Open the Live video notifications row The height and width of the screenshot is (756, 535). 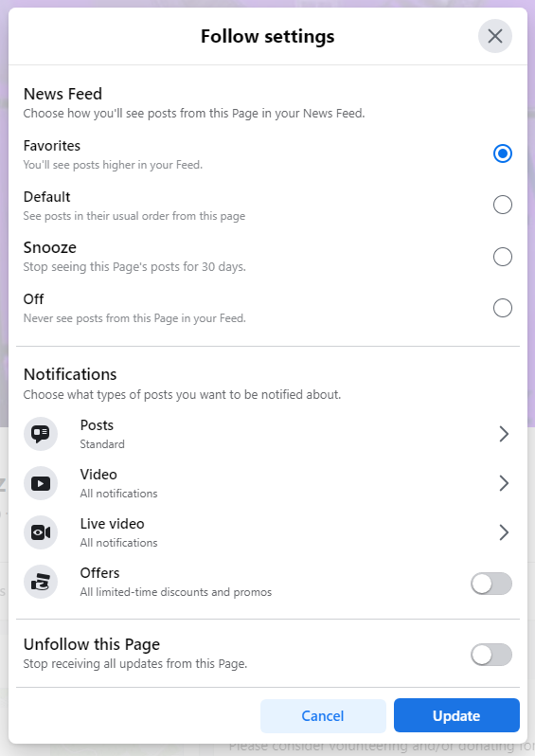click(x=267, y=532)
